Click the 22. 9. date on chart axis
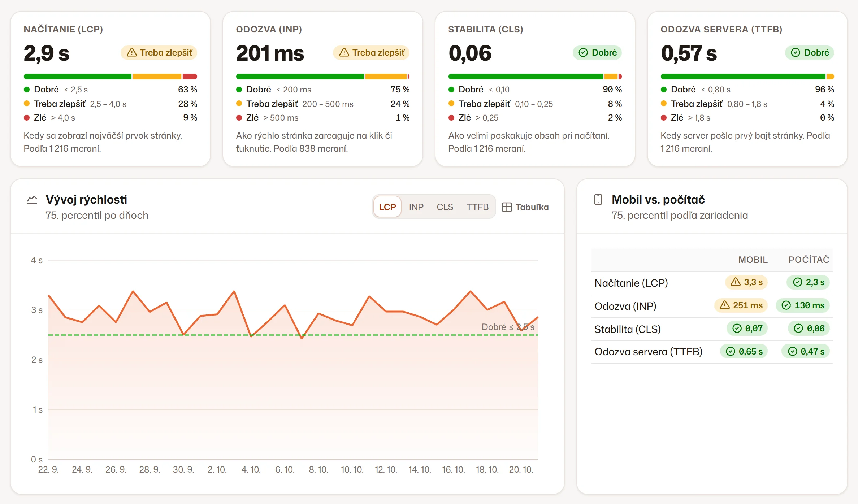 point(48,469)
